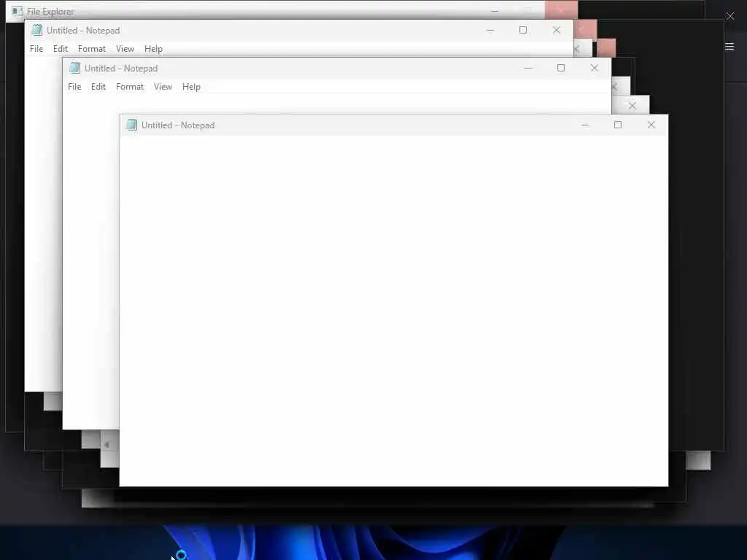747x560 pixels.
Task: Close the front Notepad window
Action: [x=651, y=125]
